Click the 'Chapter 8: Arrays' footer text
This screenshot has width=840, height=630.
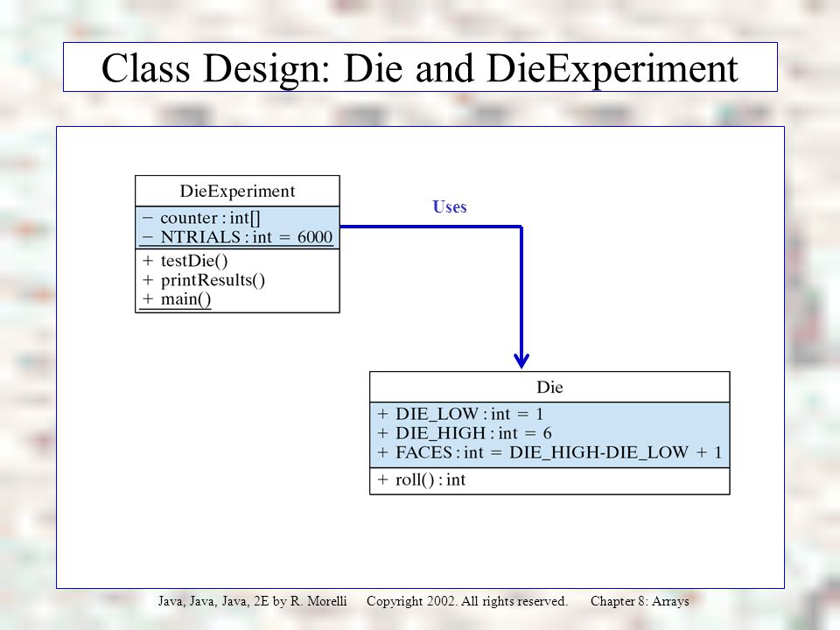pyautogui.click(x=640, y=601)
